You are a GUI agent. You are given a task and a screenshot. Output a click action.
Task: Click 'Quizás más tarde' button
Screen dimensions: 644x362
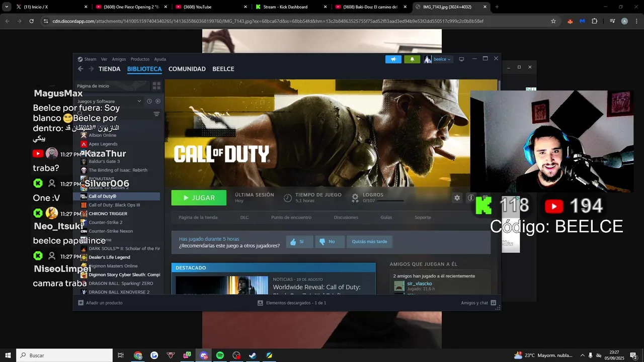click(x=369, y=241)
